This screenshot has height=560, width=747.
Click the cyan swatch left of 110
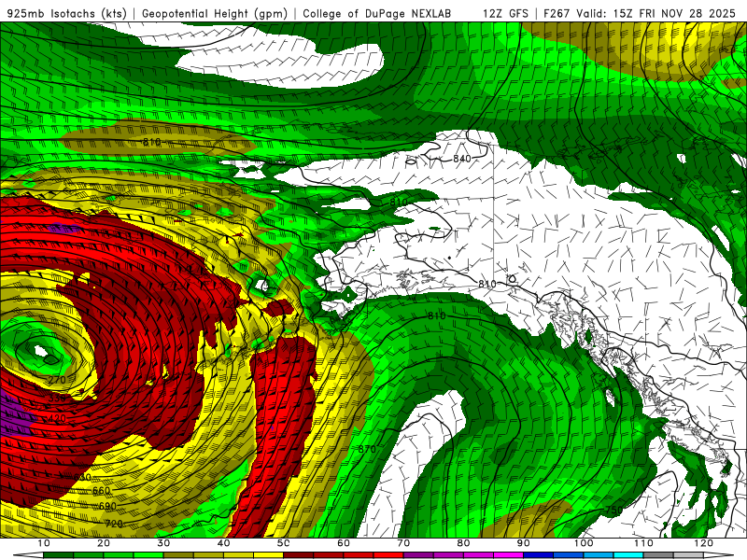[628, 555]
